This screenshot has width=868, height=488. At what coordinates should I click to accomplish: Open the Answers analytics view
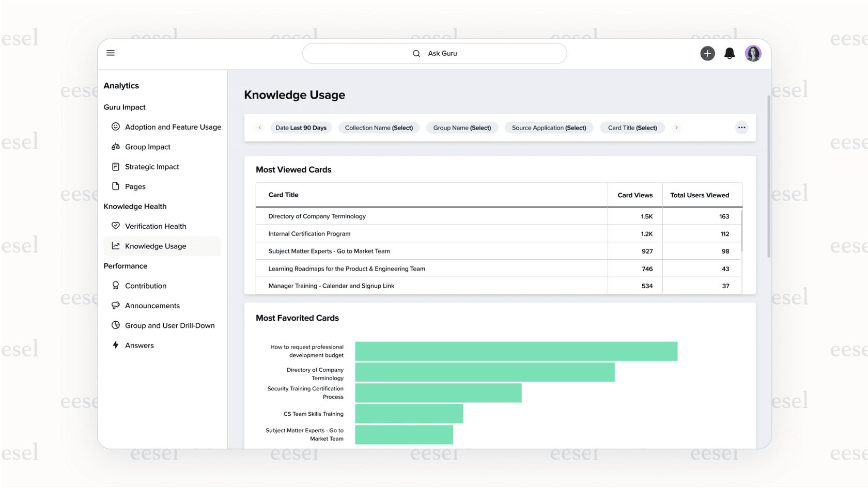point(139,345)
